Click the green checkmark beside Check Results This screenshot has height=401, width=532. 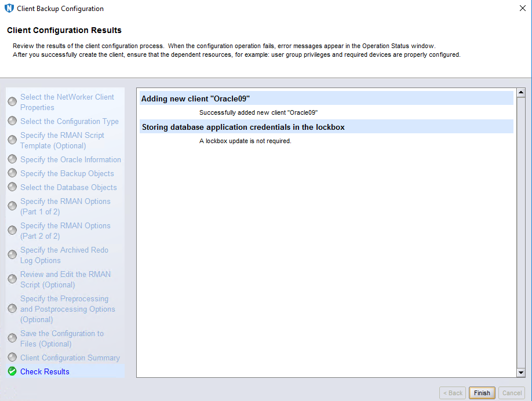tap(12, 371)
